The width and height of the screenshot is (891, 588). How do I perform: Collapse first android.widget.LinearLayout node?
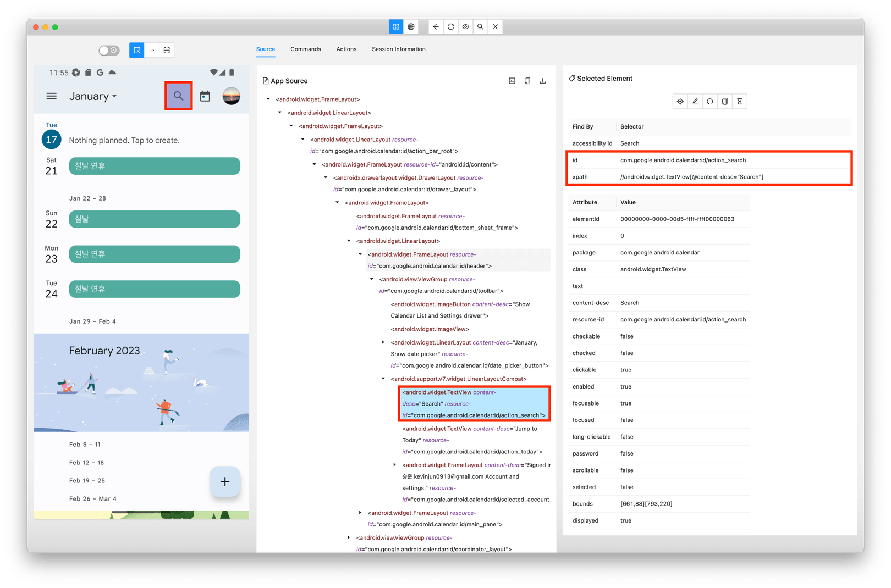click(x=280, y=113)
